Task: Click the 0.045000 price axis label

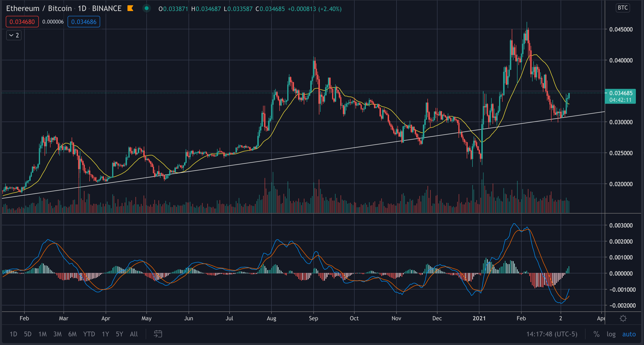Action: point(621,29)
